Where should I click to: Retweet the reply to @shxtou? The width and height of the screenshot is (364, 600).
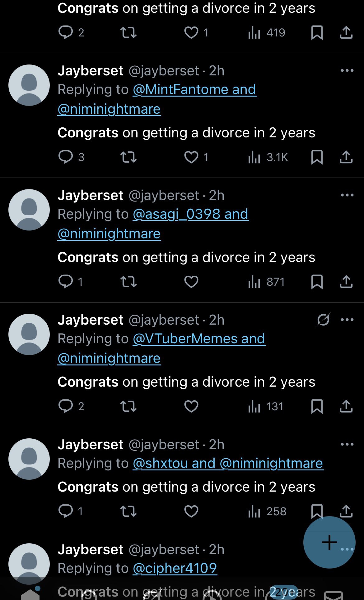[x=128, y=511]
